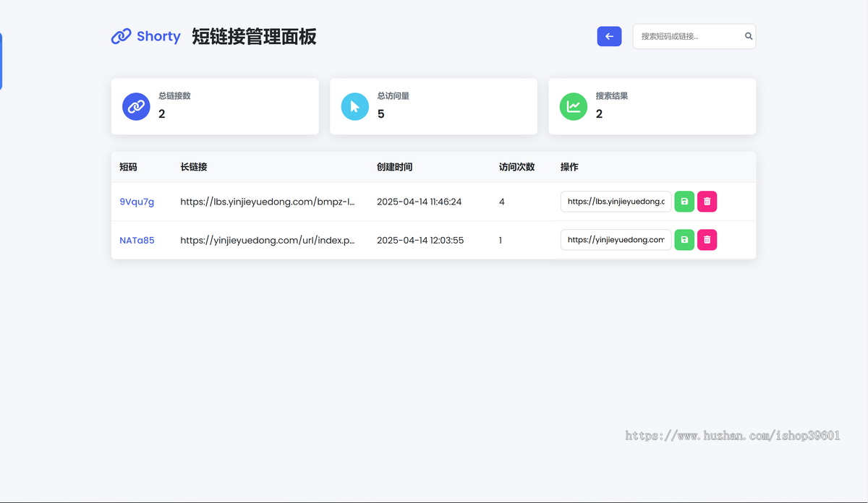The image size is (868, 503).
Task: Click visit count 1 in the NATa85 row
Action: coord(501,240)
